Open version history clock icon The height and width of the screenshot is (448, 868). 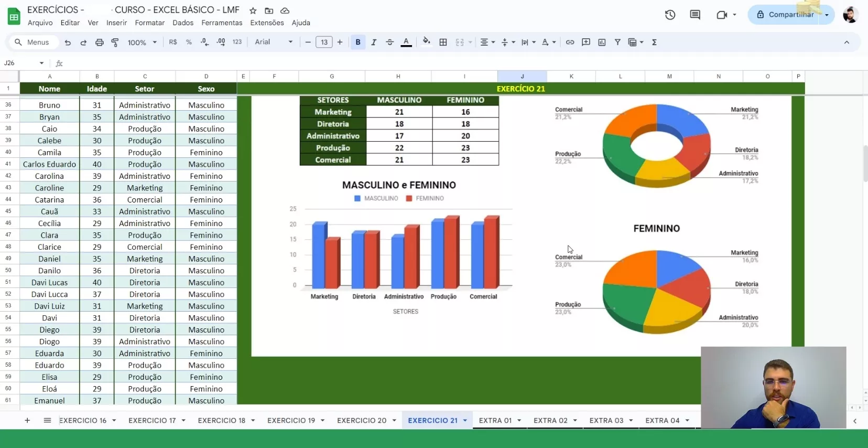click(x=670, y=15)
